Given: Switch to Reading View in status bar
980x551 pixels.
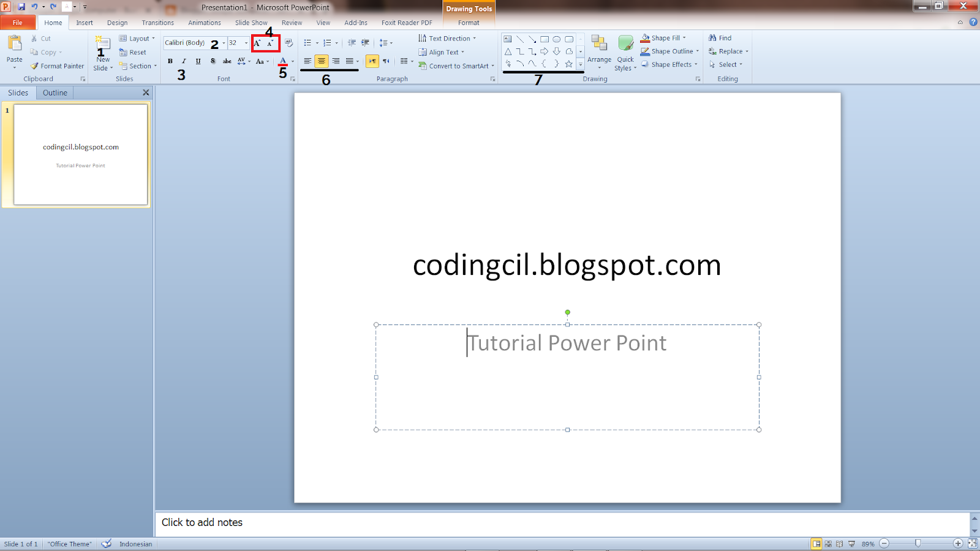Looking at the screenshot, I should 840,544.
